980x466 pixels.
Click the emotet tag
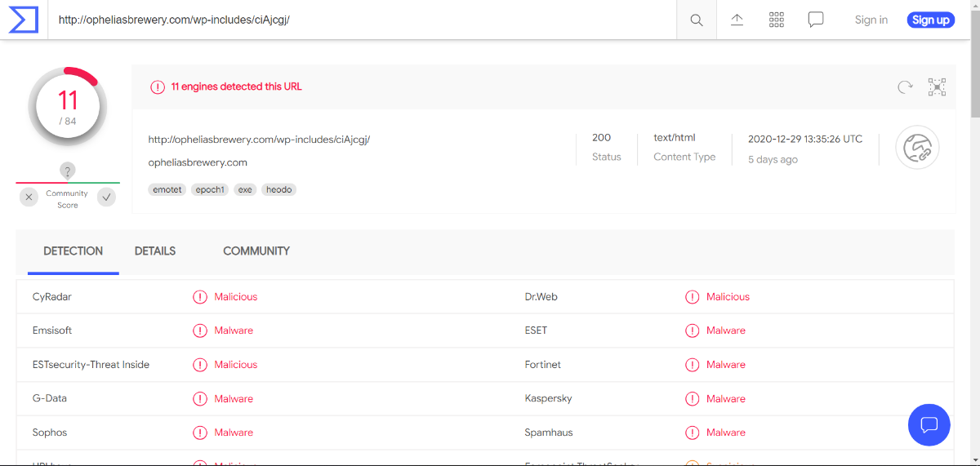167,189
